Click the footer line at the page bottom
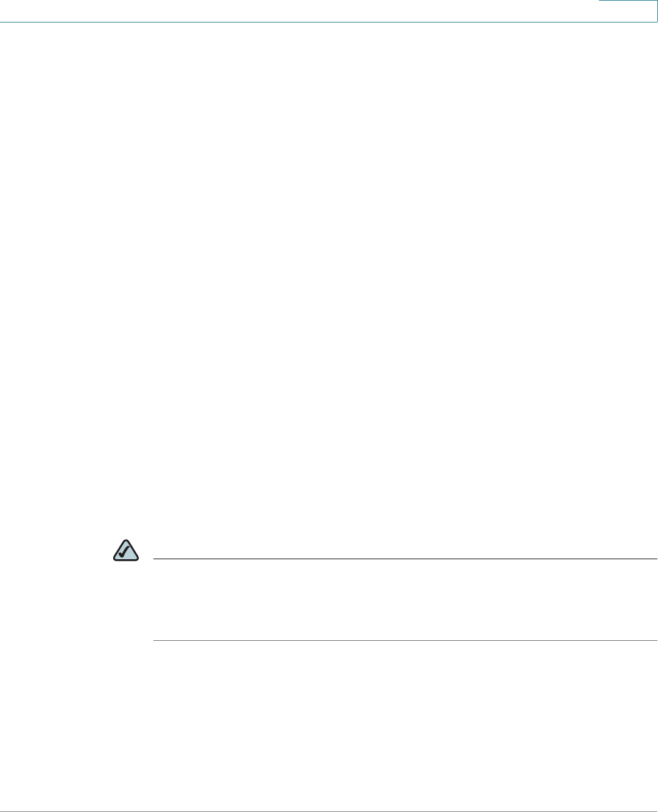 tap(329, 811)
